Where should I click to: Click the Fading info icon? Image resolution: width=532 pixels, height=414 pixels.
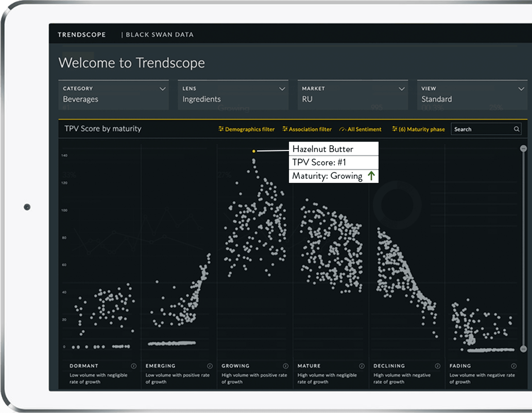tap(514, 366)
